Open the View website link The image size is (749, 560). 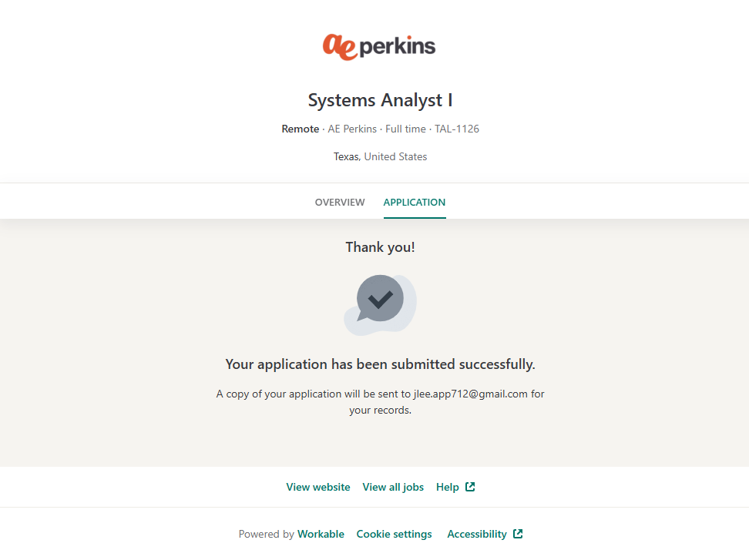click(318, 487)
